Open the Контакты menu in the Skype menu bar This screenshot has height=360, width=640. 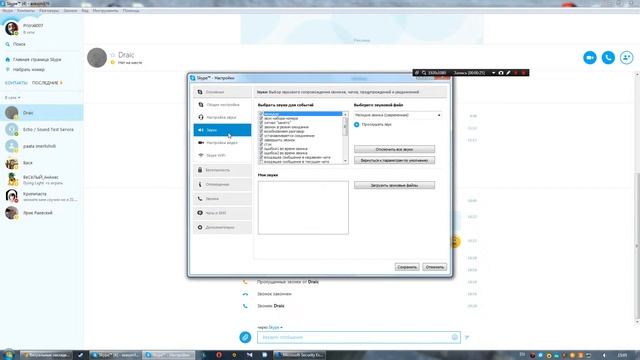(26, 11)
